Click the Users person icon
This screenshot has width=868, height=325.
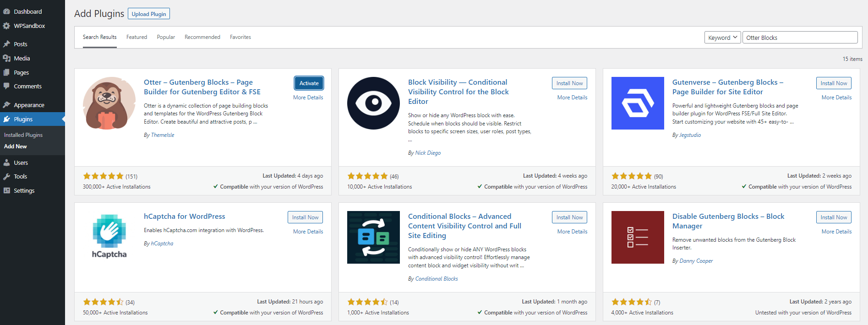pos(6,162)
